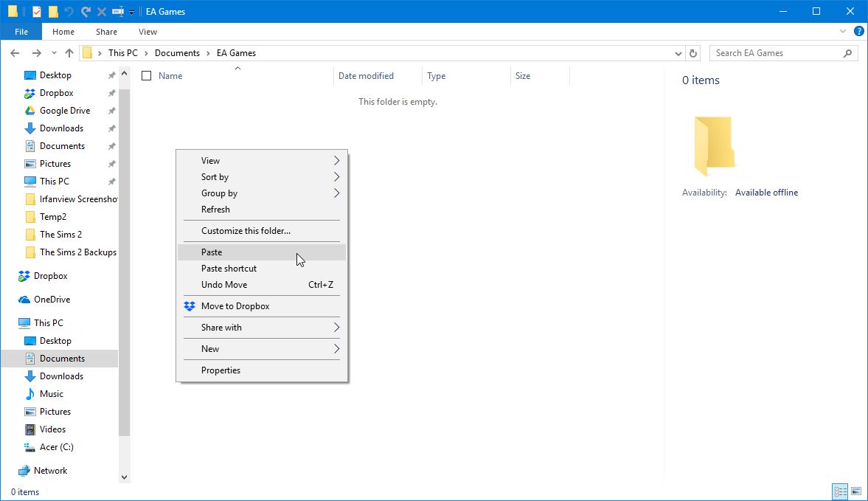Choose Move to Dropbox in context menu

point(262,306)
